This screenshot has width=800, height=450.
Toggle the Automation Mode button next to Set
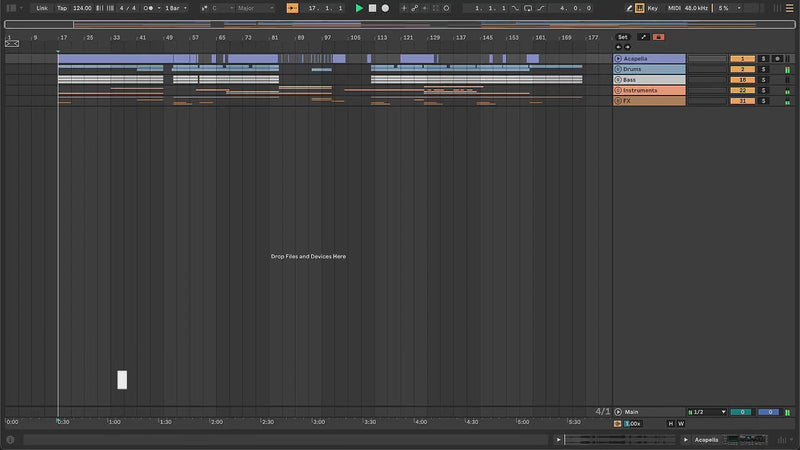click(643, 37)
